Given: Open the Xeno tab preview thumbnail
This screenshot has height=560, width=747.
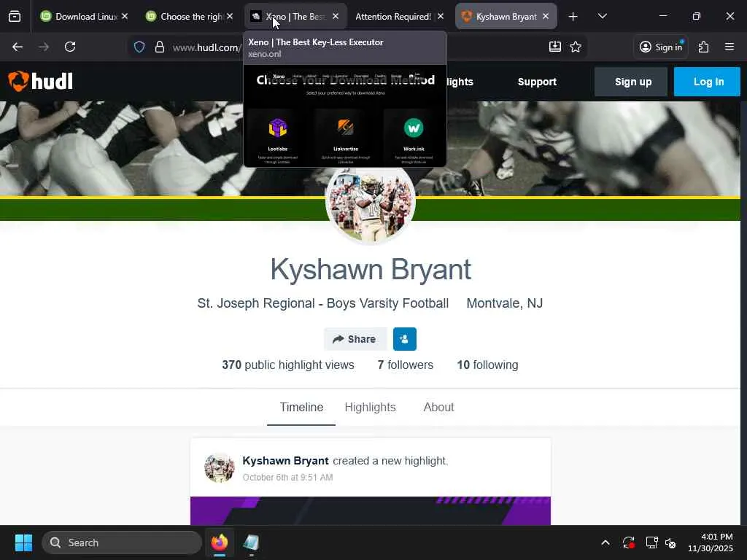Looking at the screenshot, I should coord(345,116).
